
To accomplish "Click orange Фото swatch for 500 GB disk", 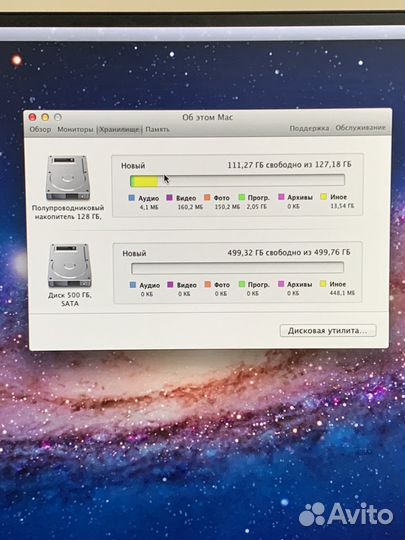I will (207, 284).
